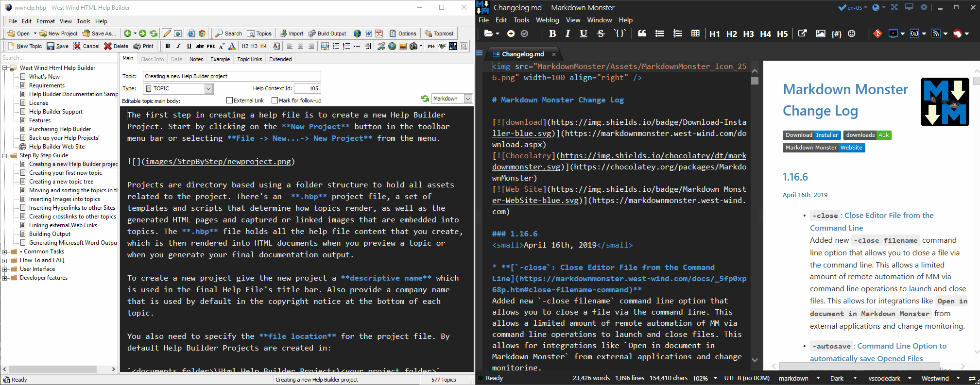980x385 pixels.
Task: Switch to the Notes tab
Action: coord(196,59)
